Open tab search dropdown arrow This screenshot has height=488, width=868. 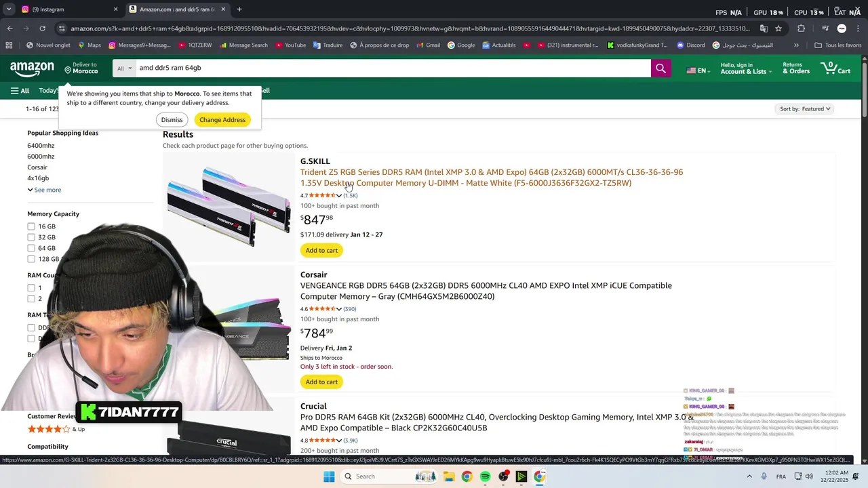point(9,9)
